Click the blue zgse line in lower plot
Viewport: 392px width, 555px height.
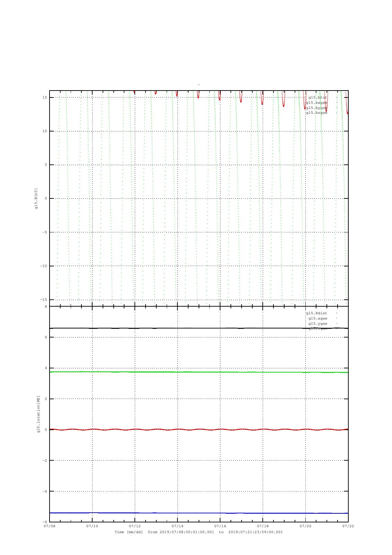(199, 513)
